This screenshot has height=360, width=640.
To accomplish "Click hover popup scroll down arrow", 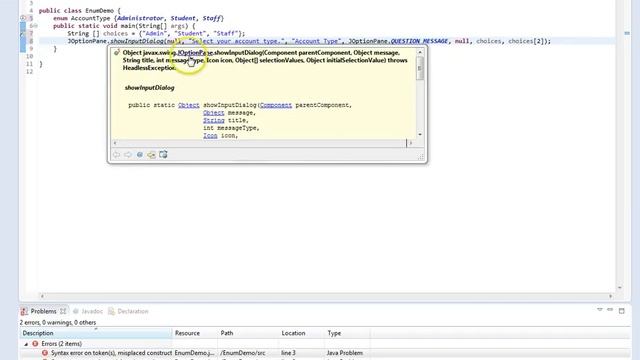I will [x=420, y=135].
